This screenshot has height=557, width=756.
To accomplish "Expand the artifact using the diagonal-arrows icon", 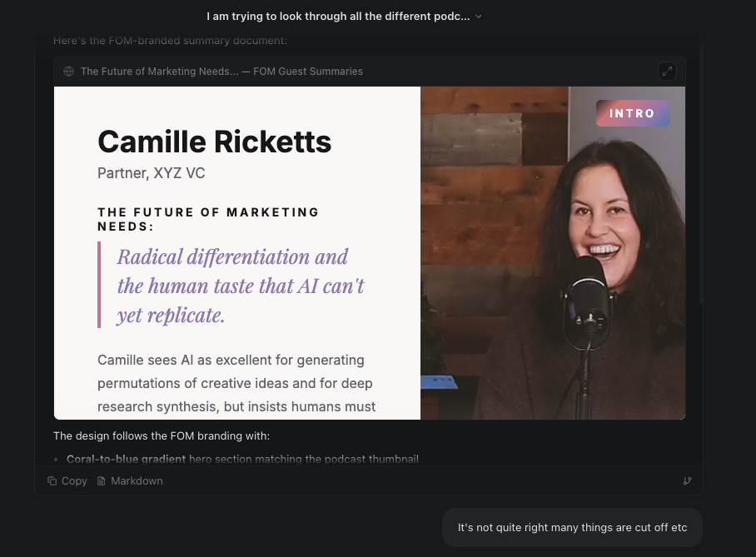I will (667, 71).
